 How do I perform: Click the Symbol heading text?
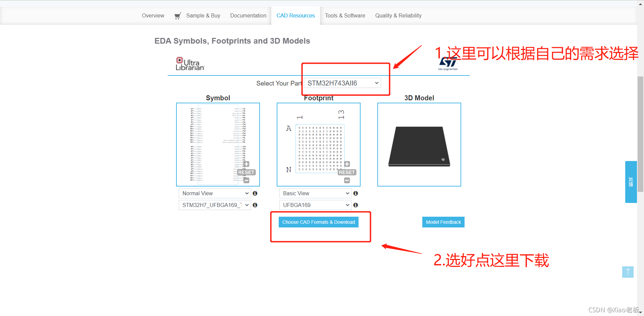[218, 98]
